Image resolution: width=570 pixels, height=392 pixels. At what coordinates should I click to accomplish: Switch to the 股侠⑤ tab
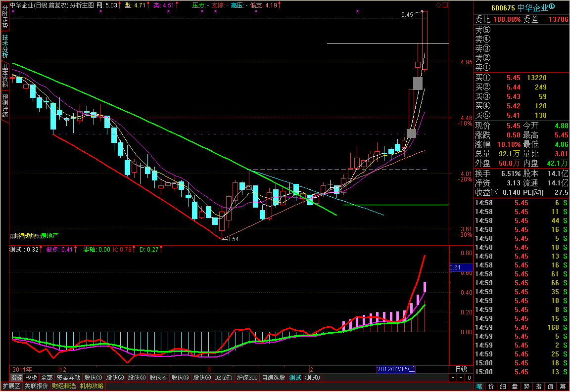coord(180,378)
